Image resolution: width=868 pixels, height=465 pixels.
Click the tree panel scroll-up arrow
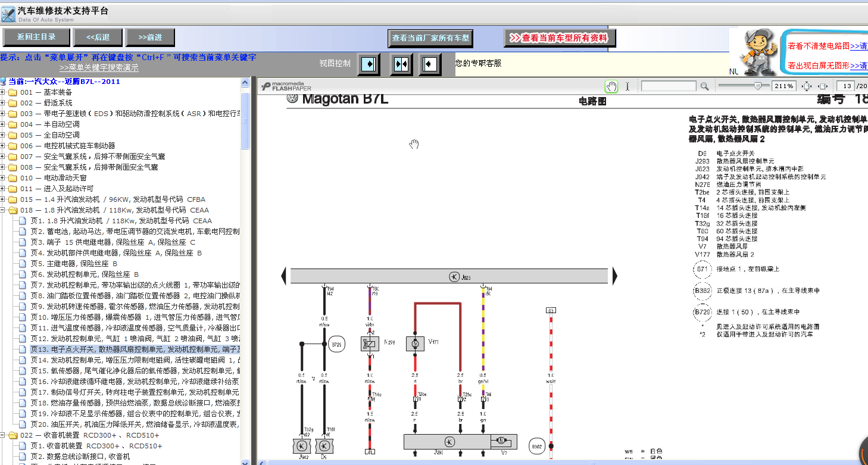(x=245, y=82)
